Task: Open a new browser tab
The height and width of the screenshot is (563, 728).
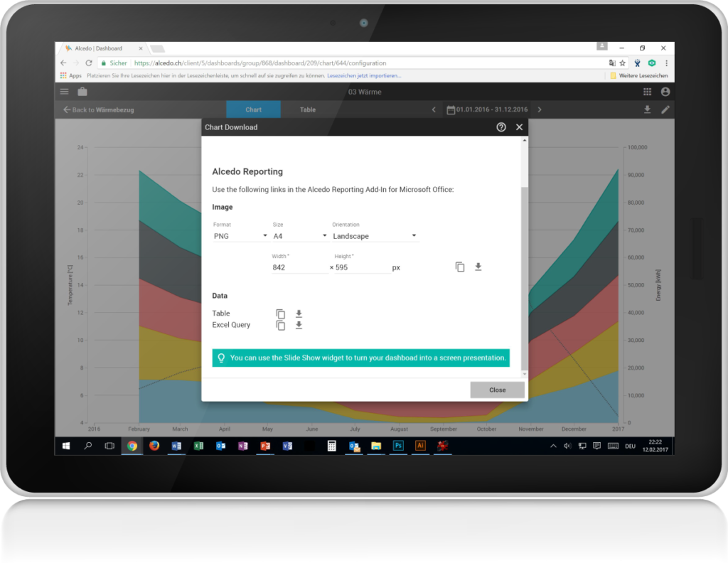Action: pos(157,49)
